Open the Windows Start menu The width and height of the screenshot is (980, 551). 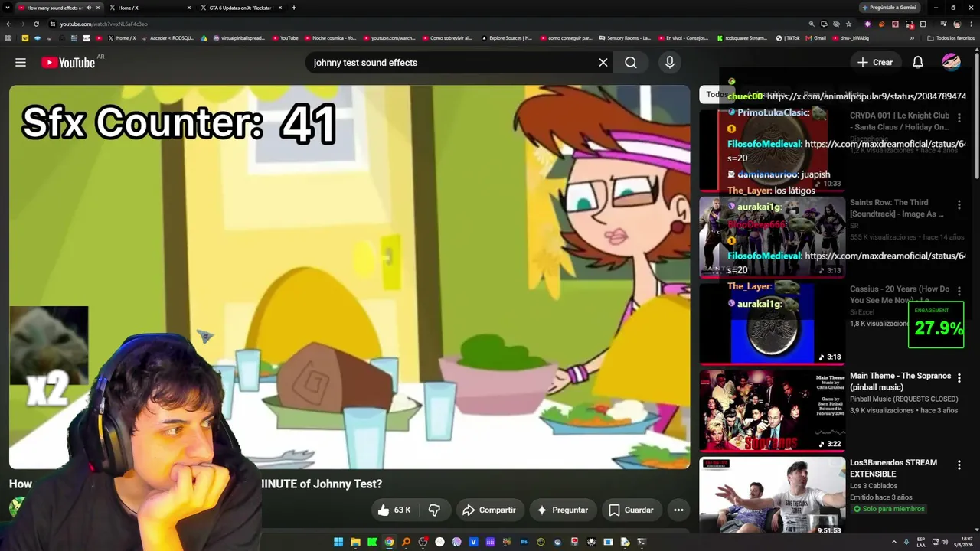338,542
